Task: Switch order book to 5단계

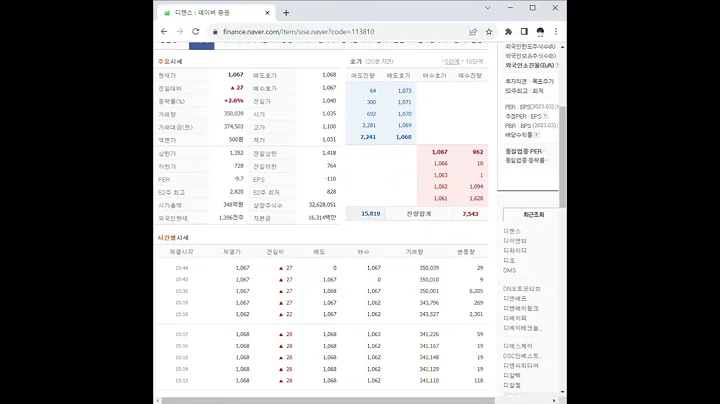Action: pyautogui.click(x=452, y=62)
